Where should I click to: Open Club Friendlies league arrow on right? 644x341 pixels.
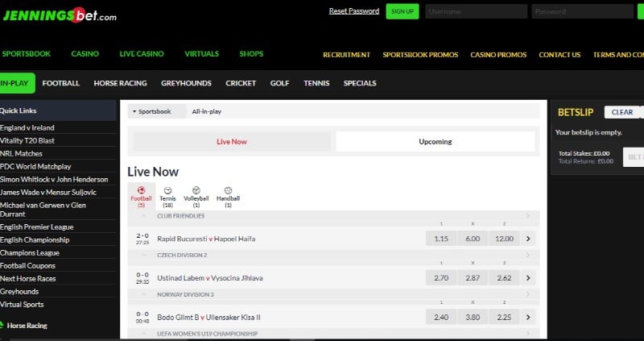(x=528, y=216)
